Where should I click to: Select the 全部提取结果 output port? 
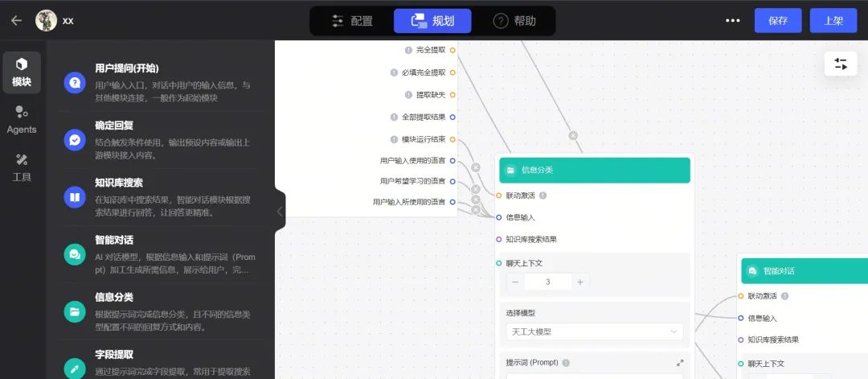pyautogui.click(x=452, y=117)
